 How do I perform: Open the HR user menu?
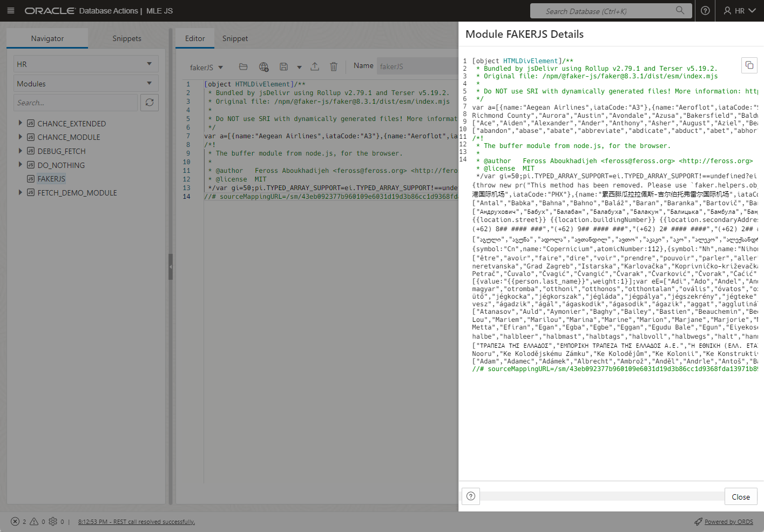tap(740, 11)
